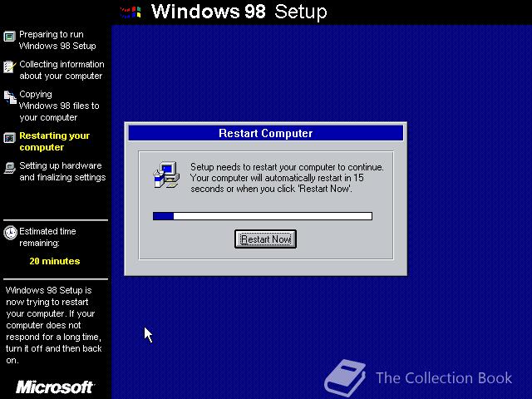The image size is (532, 399).
Task: Click the 'Estimated time remaining:' label
Action: (47, 237)
